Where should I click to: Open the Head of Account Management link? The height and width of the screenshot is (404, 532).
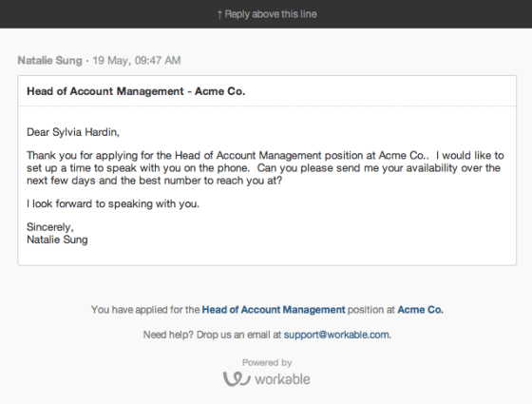[274, 310]
